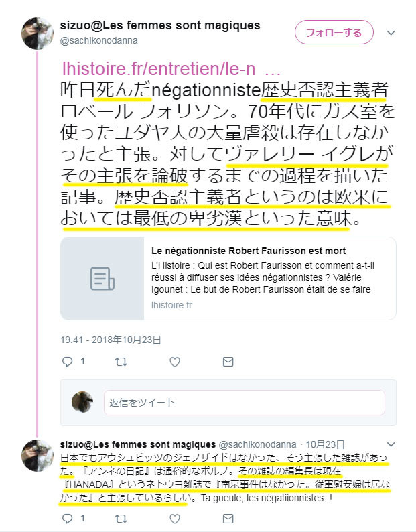Send the main tweet via direct message envelope icon
The height and width of the screenshot is (532, 416).
[228, 362]
